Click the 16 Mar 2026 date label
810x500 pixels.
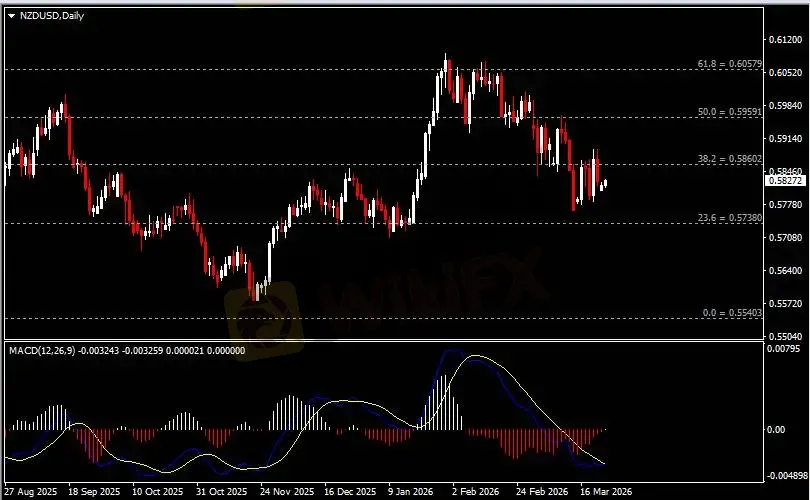click(605, 491)
